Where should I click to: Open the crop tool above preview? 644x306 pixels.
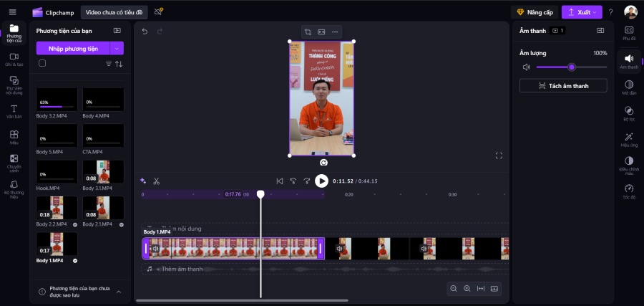coord(308,32)
